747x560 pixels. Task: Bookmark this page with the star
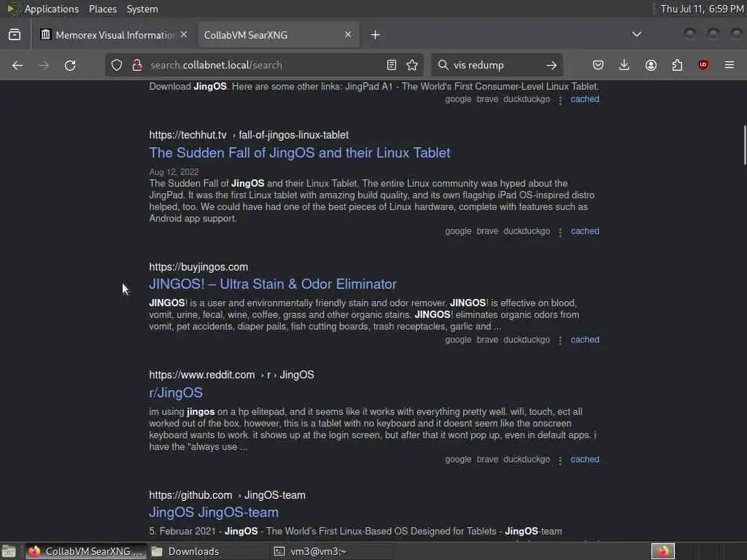click(412, 65)
